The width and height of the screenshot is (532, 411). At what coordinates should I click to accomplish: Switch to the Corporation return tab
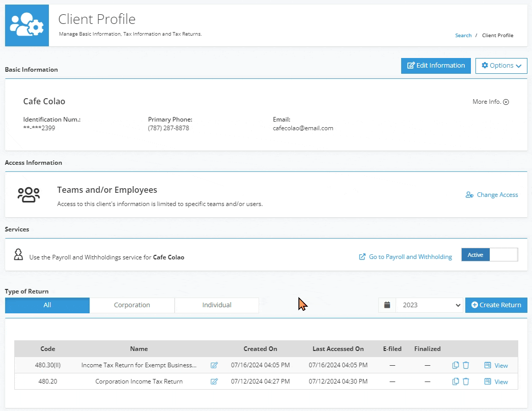pyautogui.click(x=132, y=305)
